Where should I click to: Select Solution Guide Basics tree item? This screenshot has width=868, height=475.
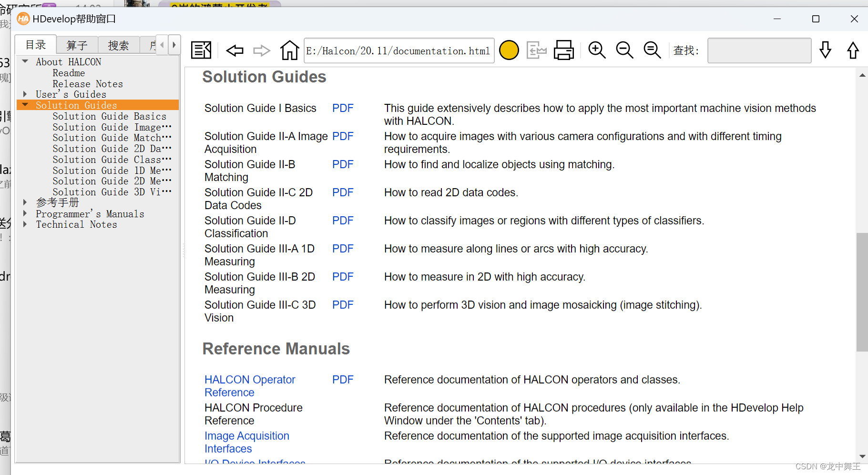click(110, 116)
